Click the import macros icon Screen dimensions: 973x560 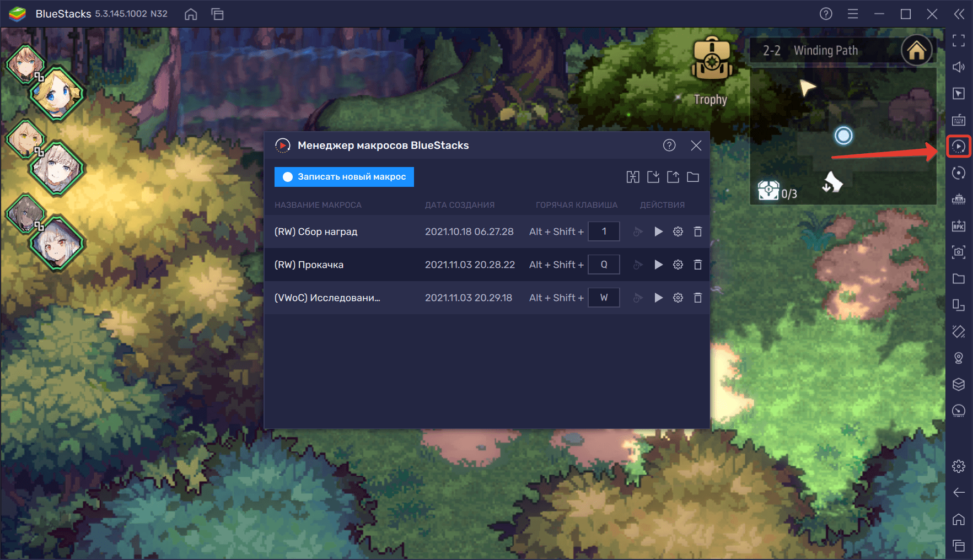653,177
